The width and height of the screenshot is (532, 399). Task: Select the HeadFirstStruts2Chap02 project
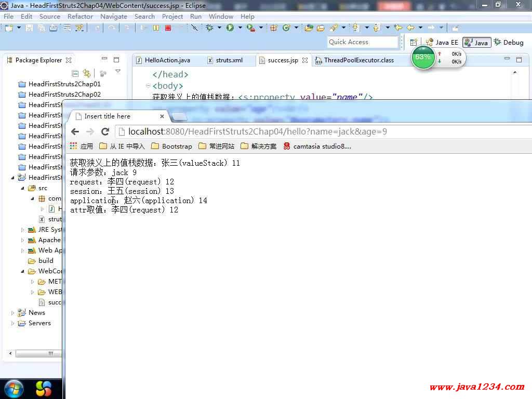59,95
